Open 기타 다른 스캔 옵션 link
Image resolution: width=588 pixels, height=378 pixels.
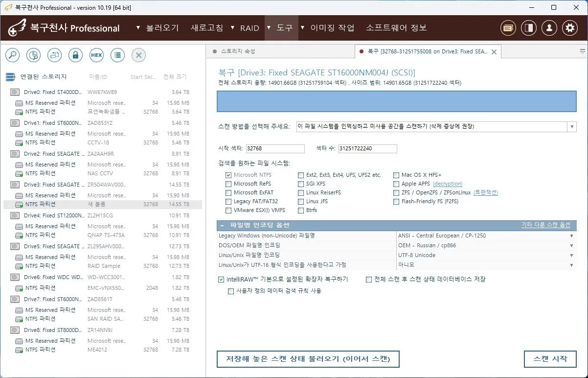click(x=546, y=225)
